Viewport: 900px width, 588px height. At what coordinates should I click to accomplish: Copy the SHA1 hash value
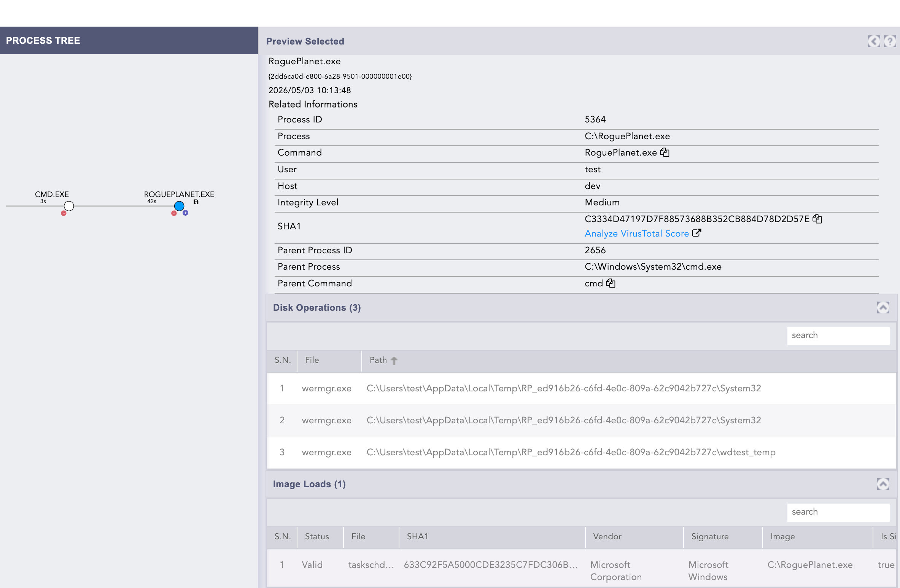pyautogui.click(x=817, y=219)
